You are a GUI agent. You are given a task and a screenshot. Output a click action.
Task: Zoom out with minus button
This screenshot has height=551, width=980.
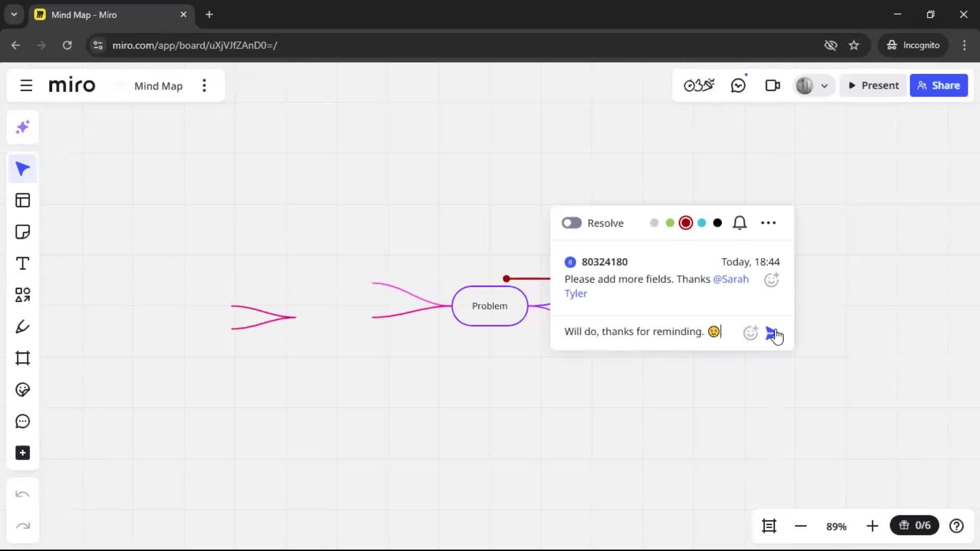pos(800,526)
